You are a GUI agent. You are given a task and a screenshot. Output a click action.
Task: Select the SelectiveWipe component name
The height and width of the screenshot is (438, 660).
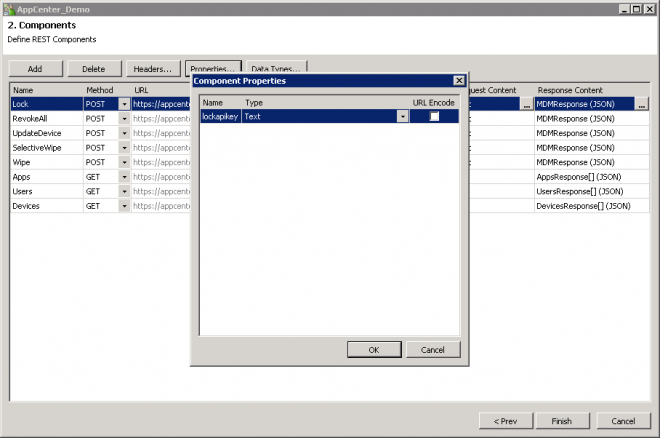point(47,148)
